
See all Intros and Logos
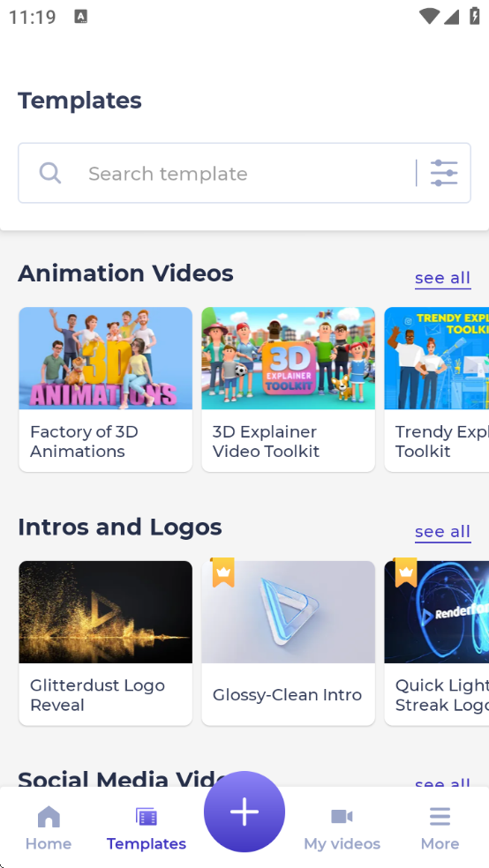tap(443, 531)
